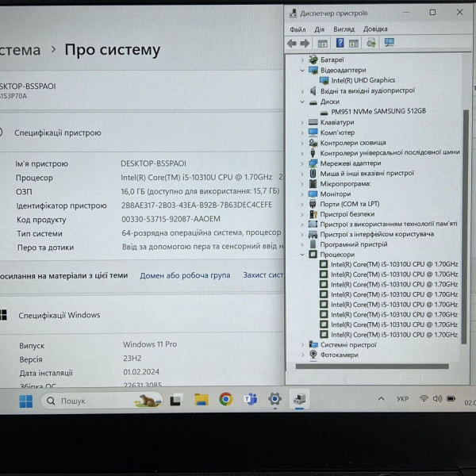
Task: Click the update driver toolbar icon
Action: (371, 43)
